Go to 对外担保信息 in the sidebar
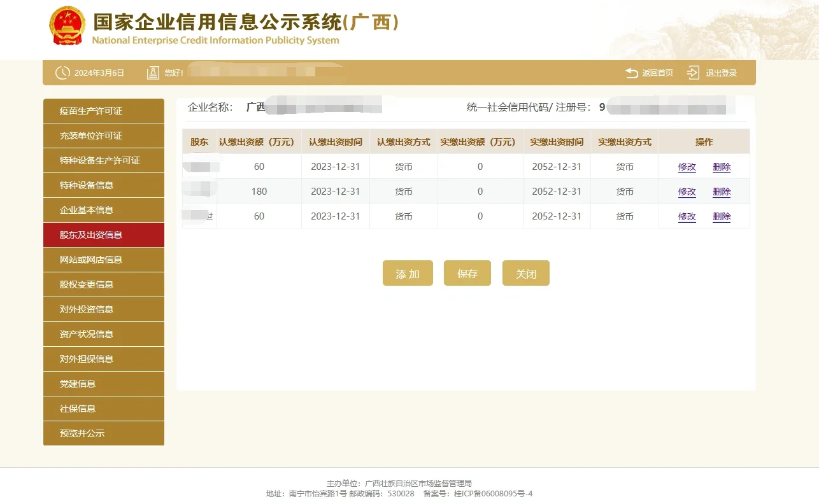Image resolution: width=819 pixels, height=504 pixels. (104, 359)
